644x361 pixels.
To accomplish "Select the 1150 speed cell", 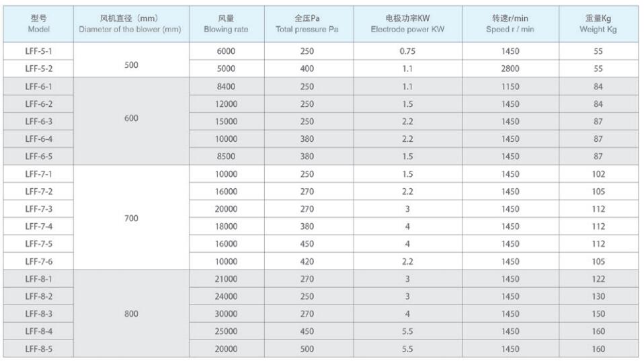I will (510, 87).
